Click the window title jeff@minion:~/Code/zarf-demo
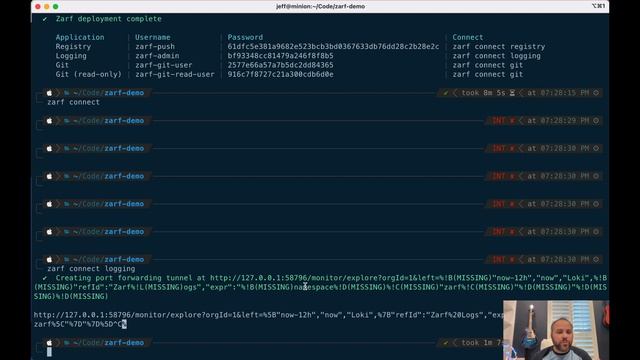The height and width of the screenshot is (360, 640). (320, 7)
